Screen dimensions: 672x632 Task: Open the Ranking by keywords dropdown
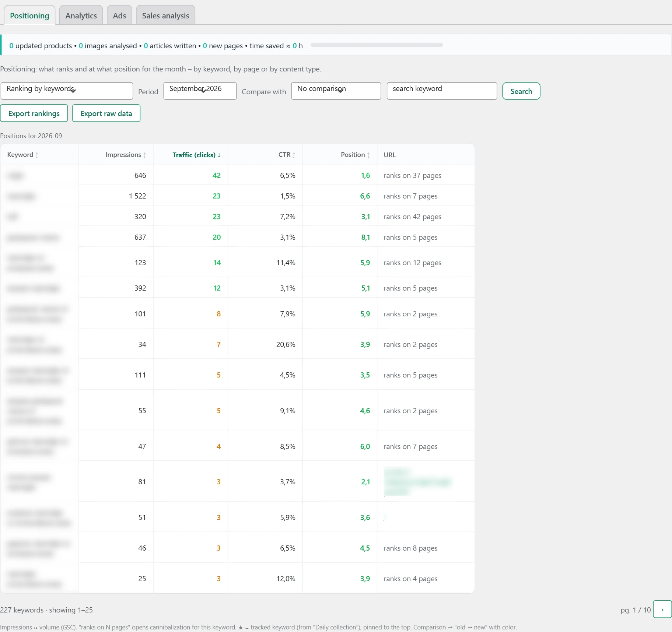pyautogui.click(x=67, y=91)
